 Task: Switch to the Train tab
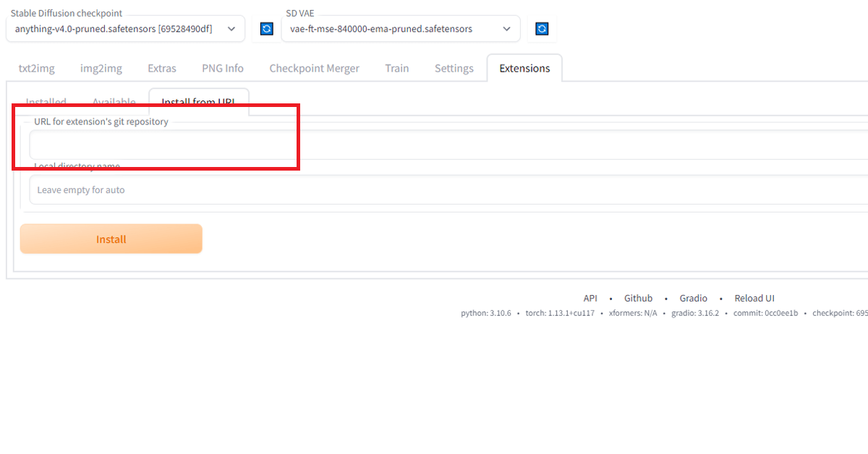pos(396,68)
